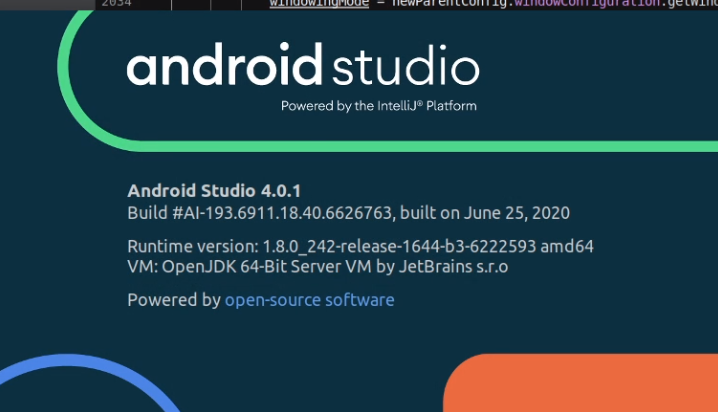Click the VM: OpenJDK 64-Bit Server line
Viewport: 718px width, 412px height.
coord(318,266)
